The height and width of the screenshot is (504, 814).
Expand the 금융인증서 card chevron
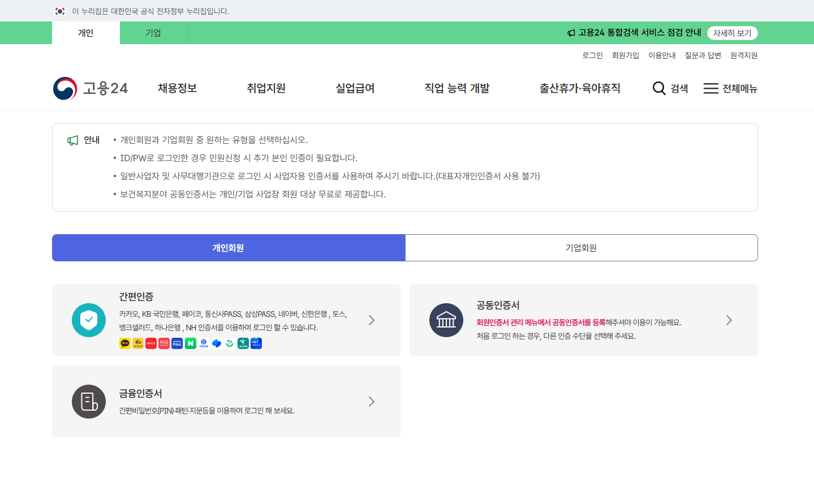pos(371,402)
